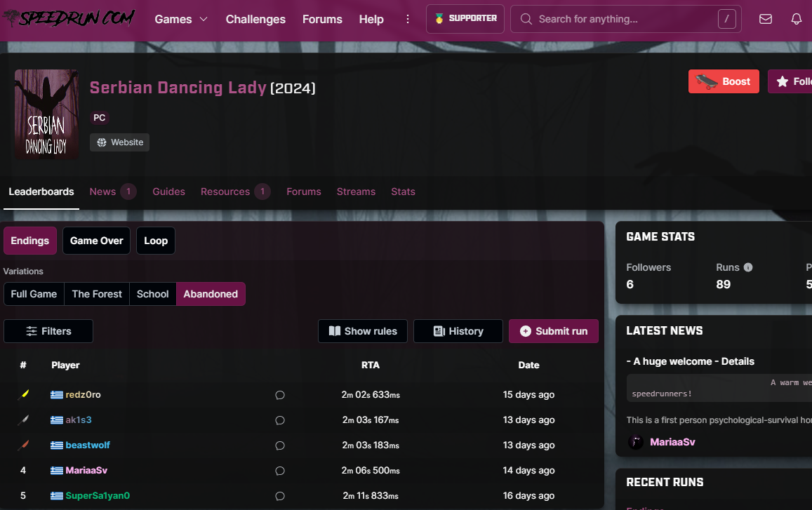Viewport: 812px width, 510px height.
Task: Open the notifications bell
Action: pos(797,19)
